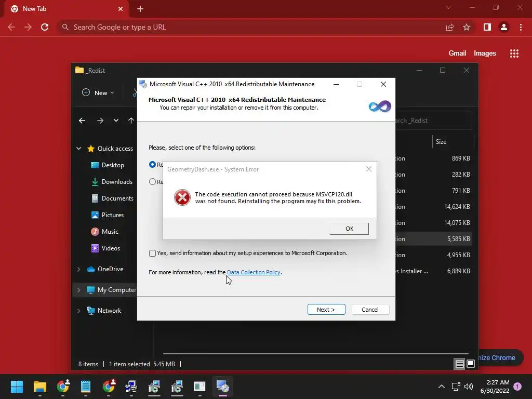Close the GeometryDash.exe System Error dialog with X

369,169
